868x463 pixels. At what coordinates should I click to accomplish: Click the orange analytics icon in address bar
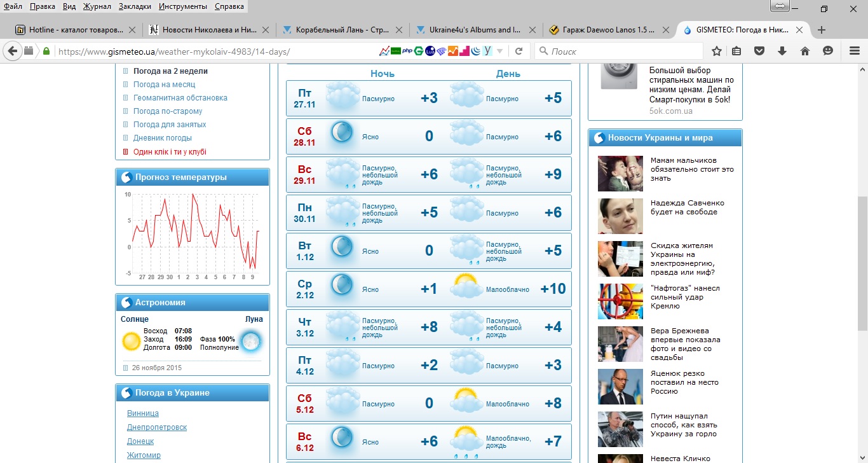click(x=452, y=52)
